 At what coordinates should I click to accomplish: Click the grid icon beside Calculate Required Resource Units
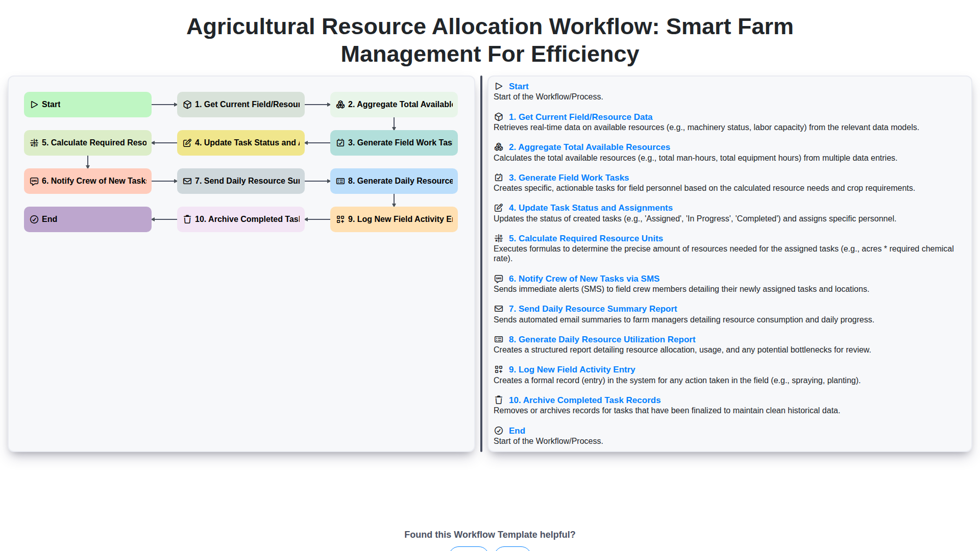click(499, 238)
